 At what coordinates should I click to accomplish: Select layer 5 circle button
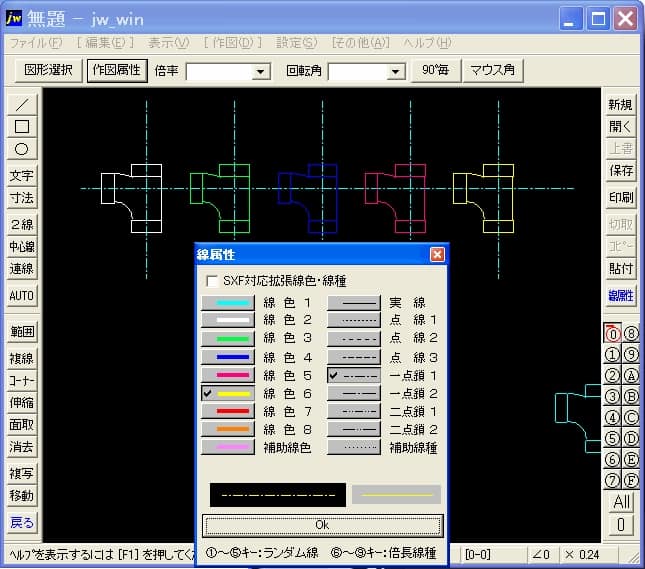click(x=613, y=438)
